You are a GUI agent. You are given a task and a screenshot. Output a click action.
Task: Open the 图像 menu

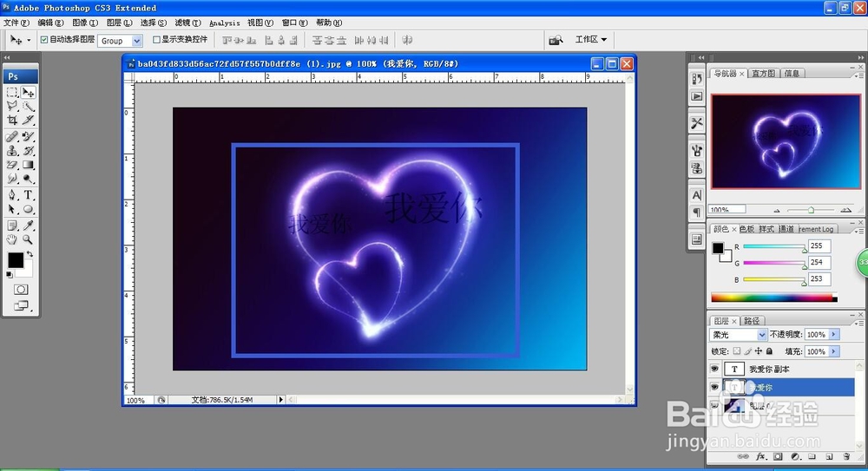[x=85, y=23]
